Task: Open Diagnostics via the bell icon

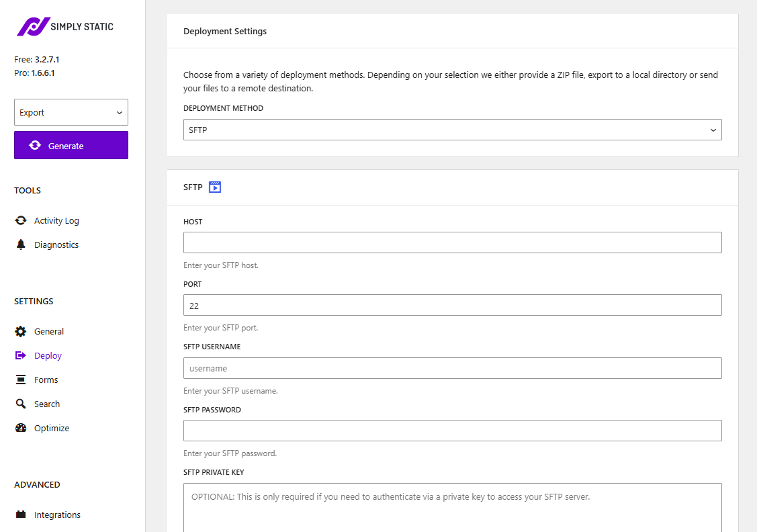Action: tap(19, 245)
